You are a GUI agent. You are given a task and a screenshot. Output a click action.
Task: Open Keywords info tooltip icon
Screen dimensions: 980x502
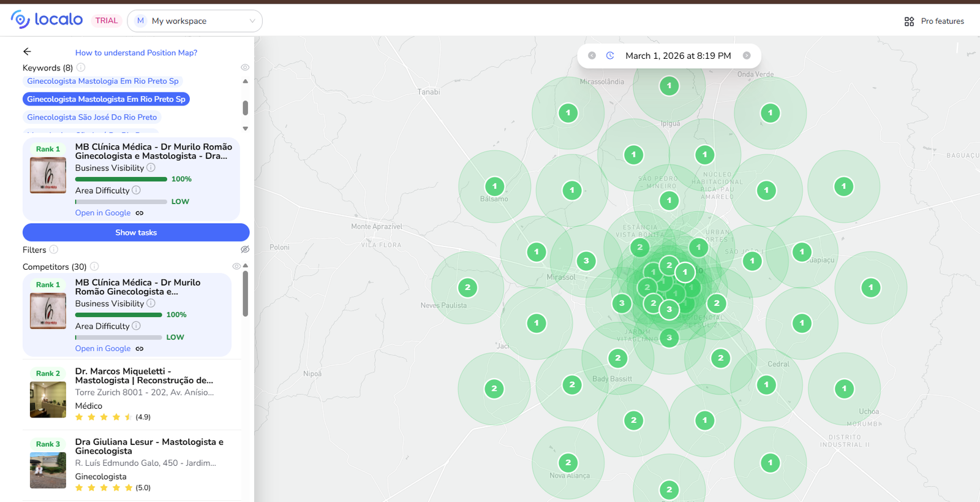coord(81,67)
